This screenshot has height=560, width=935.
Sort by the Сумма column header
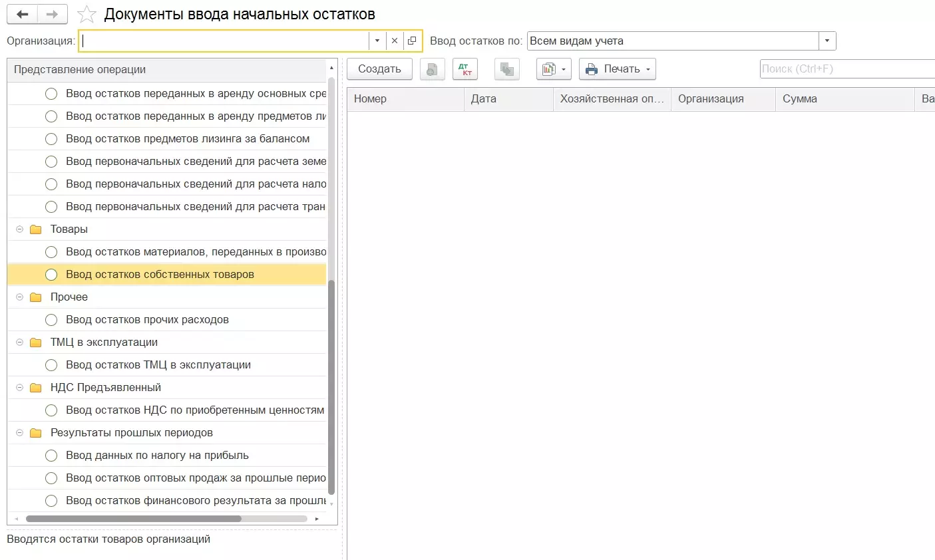[845, 99]
